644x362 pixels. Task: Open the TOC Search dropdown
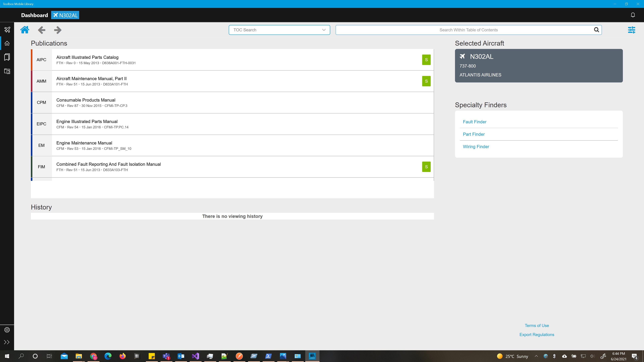point(279,30)
